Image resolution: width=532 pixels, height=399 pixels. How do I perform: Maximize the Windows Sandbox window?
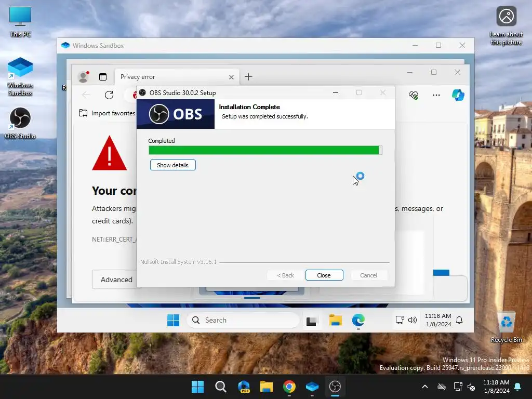point(438,45)
